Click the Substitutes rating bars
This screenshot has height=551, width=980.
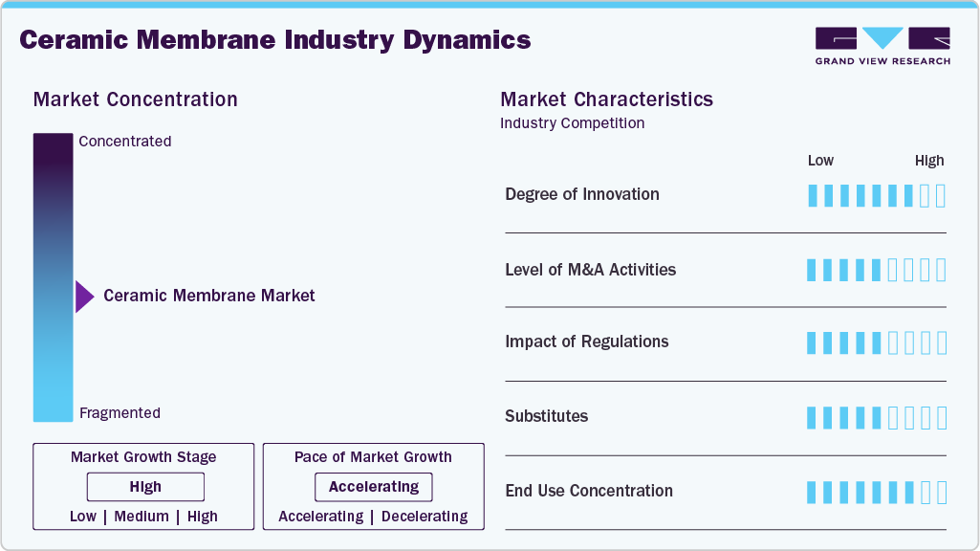tap(876, 417)
